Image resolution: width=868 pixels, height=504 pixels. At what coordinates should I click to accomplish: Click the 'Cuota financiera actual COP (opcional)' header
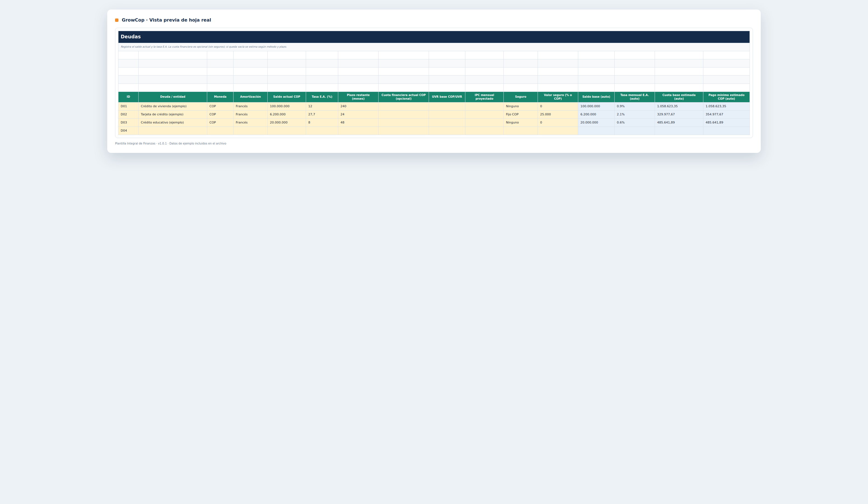point(403,97)
